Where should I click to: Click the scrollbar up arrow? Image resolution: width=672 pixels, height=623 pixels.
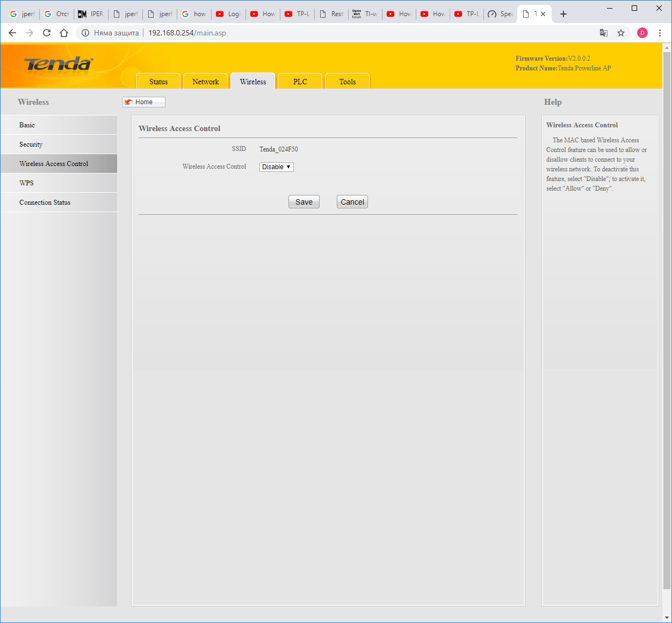pos(667,47)
